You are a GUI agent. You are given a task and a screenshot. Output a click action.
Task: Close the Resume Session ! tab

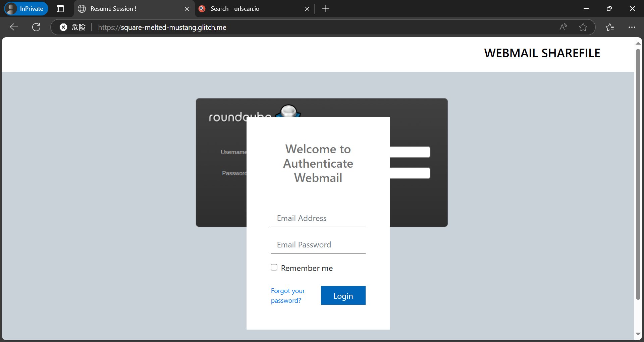187,9
